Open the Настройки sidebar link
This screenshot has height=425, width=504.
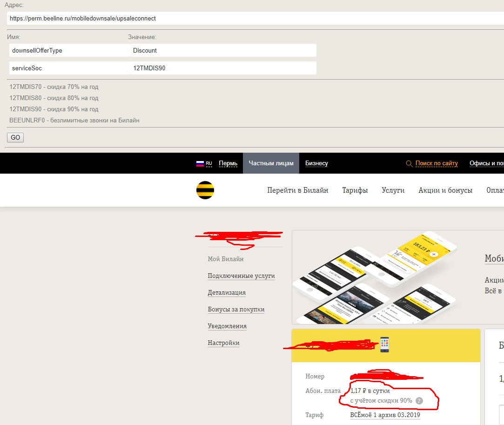223,343
